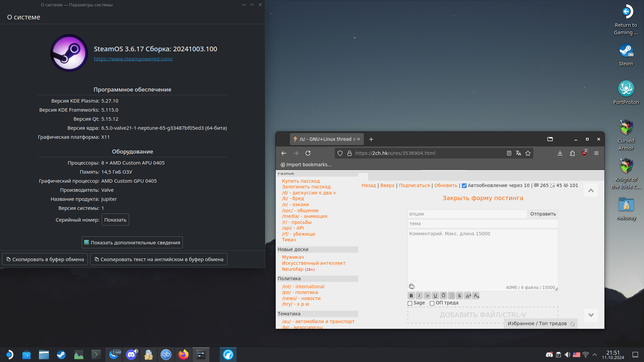Viewport: 644px width, 362px height.
Task: Open steampowered.com link
Action: click(x=133, y=59)
